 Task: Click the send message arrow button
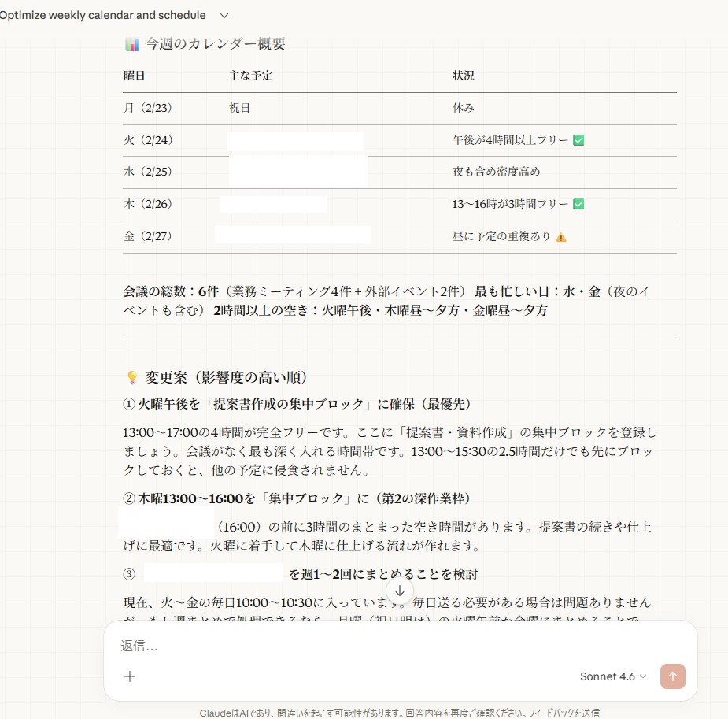673,676
